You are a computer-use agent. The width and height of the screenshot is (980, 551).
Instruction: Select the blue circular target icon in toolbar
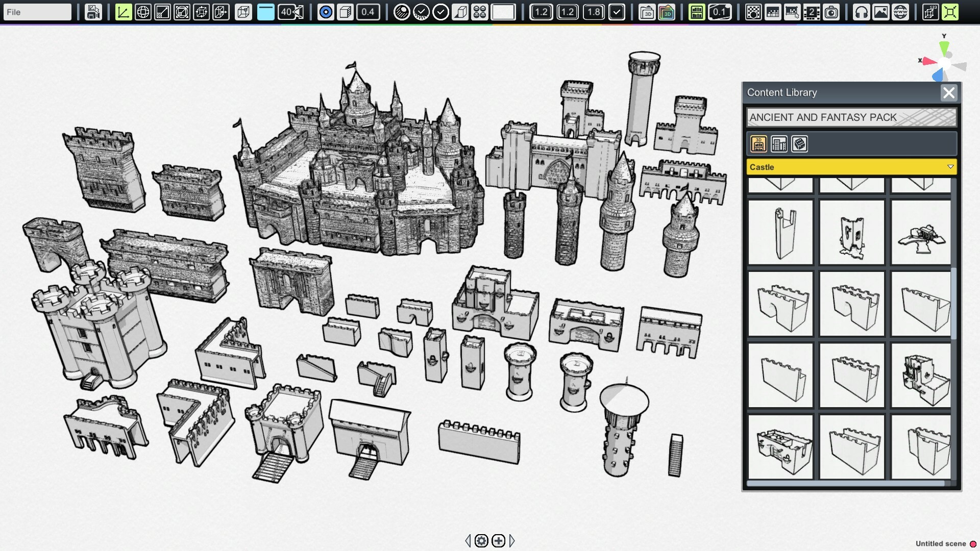click(x=326, y=12)
